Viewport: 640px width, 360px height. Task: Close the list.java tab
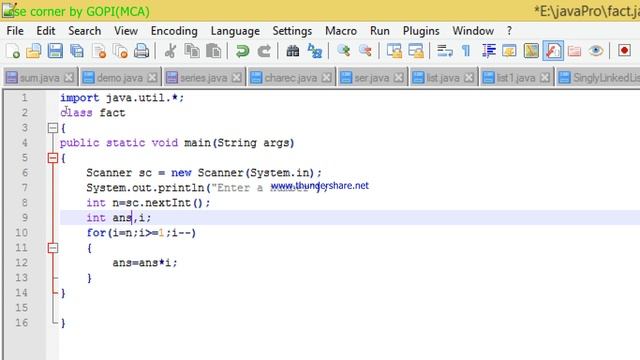[x=469, y=78]
